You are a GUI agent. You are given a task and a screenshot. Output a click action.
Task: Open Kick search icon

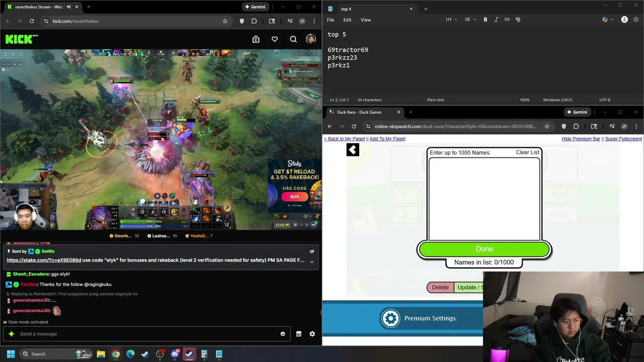point(293,39)
